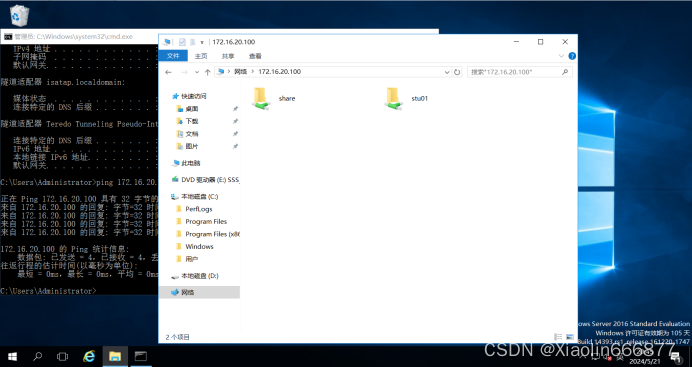Open the stu01 network folder
The image size is (692, 367).
pos(406,98)
